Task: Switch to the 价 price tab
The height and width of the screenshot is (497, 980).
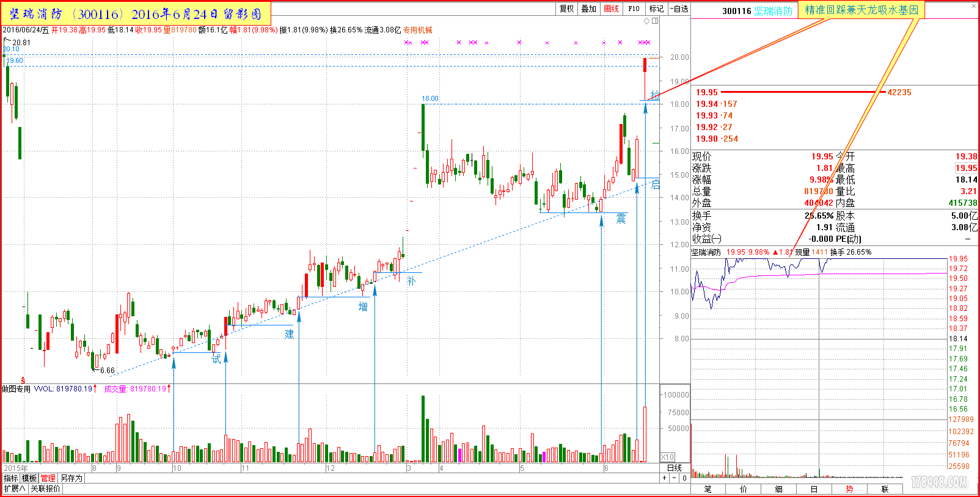Action: tap(744, 489)
